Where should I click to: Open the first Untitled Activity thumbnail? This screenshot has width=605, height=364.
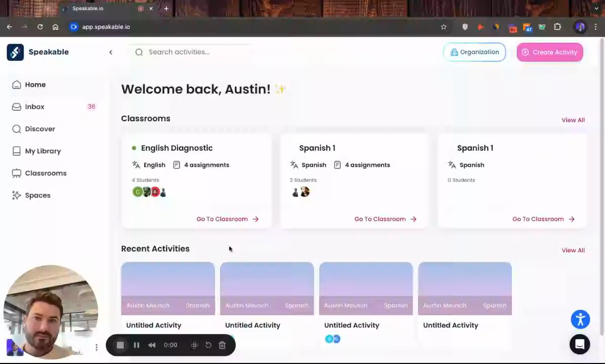tap(168, 289)
